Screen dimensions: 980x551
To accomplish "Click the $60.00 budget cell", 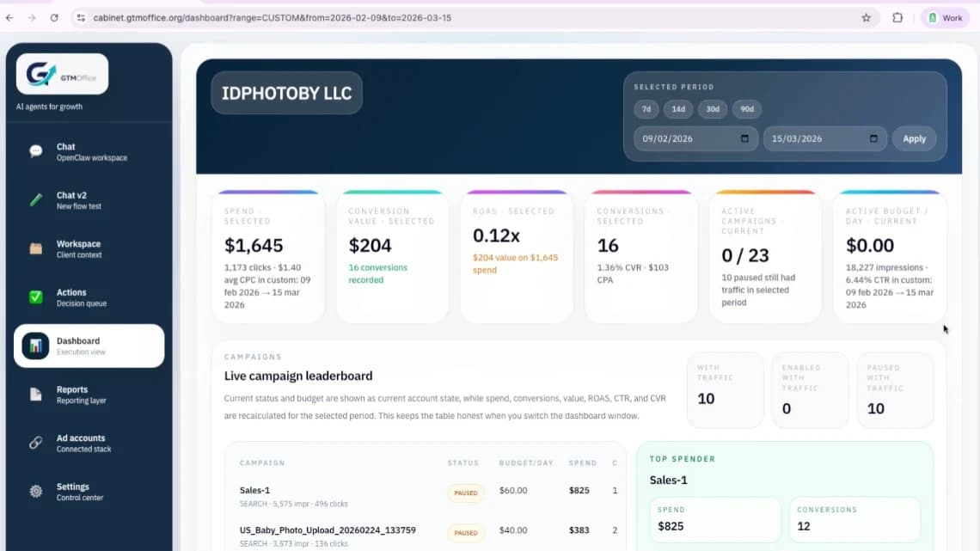I will [x=513, y=491].
